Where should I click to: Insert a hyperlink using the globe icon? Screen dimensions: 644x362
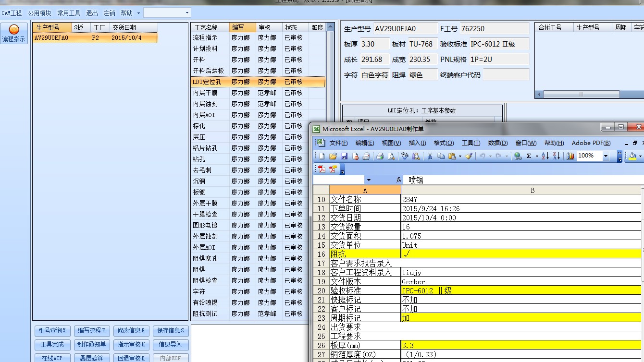(x=518, y=156)
